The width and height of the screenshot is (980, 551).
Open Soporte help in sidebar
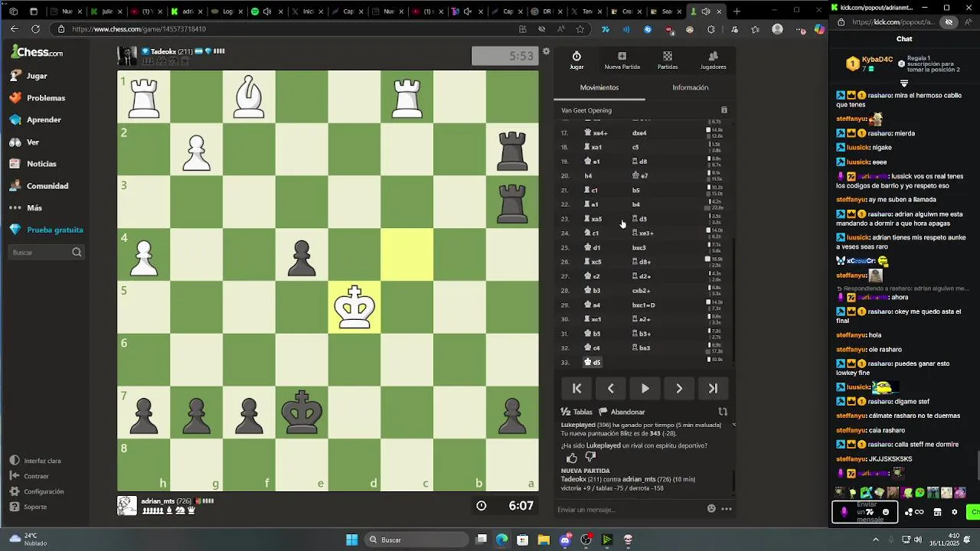click(28, 507)
